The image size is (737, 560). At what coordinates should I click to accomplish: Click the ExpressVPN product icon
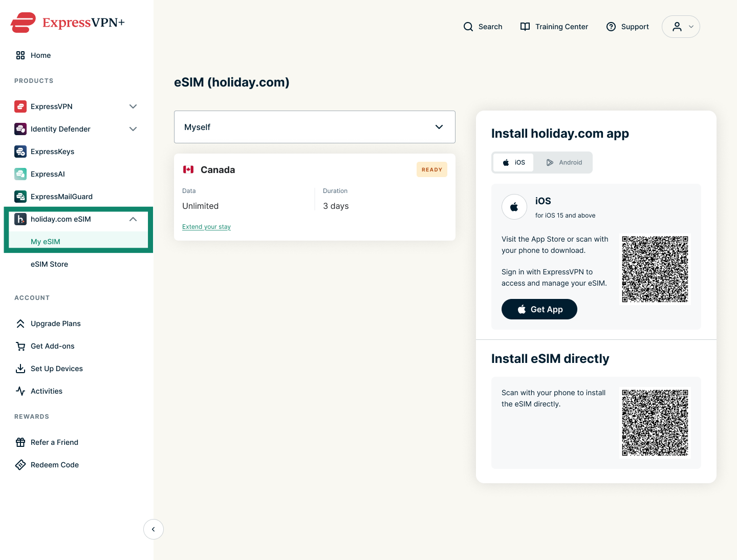pyautogui.click(x=20, y=106)
